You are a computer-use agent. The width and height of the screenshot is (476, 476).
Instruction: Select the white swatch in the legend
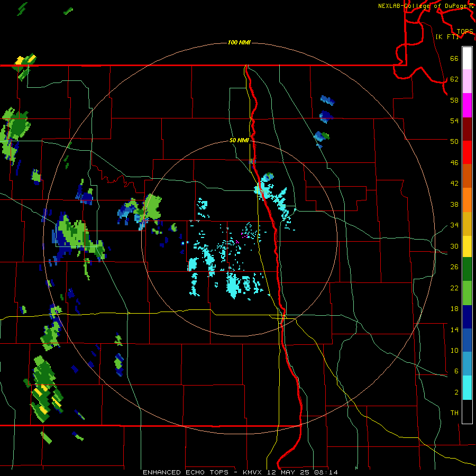pos(467,58)
